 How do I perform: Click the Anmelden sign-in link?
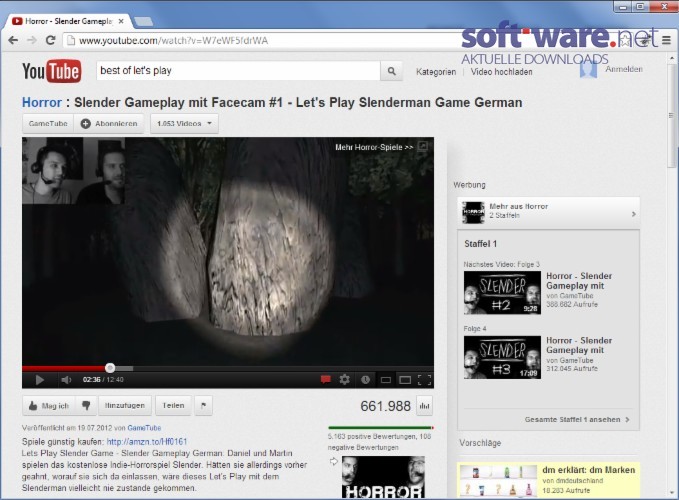pyautogui.click(x=624, y=69)
